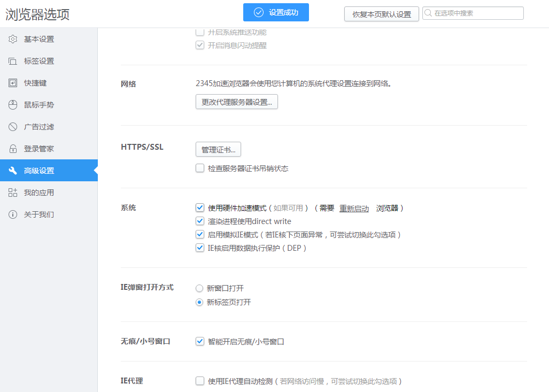549x392 pixels.
Task: Enable 检查服务器证书吊销状态 checkbox
Action: (x=200, y=168)
